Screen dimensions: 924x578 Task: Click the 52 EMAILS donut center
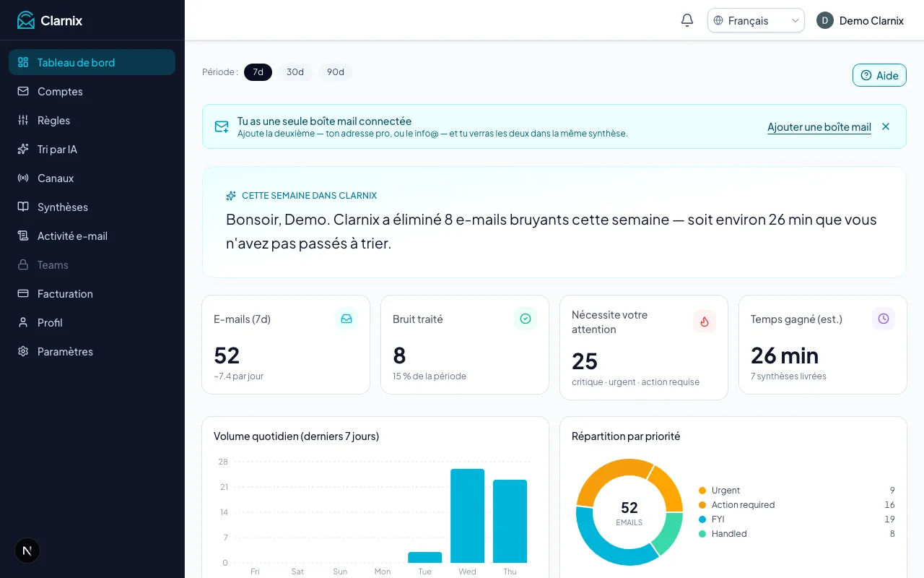tap(629, 512)
